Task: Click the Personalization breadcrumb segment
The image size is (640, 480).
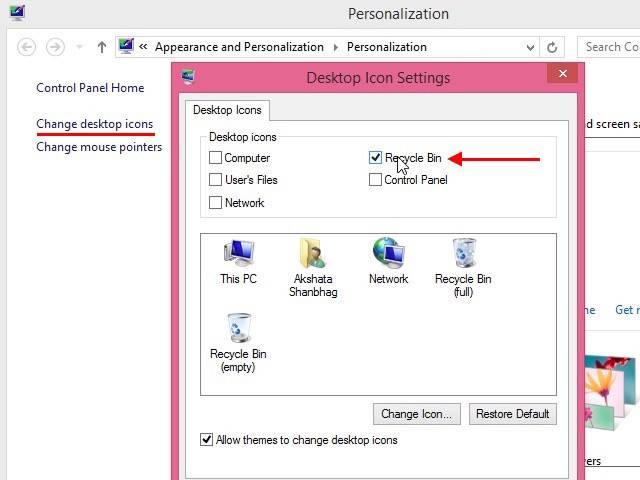Action: pos(387,47)
